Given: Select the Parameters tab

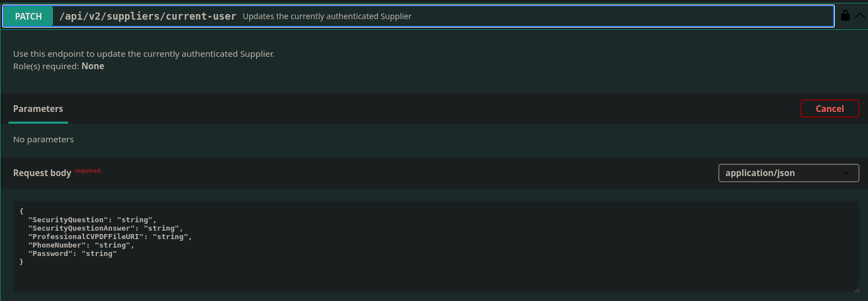Looking at the screenshot, I should (x=38, y=109).
